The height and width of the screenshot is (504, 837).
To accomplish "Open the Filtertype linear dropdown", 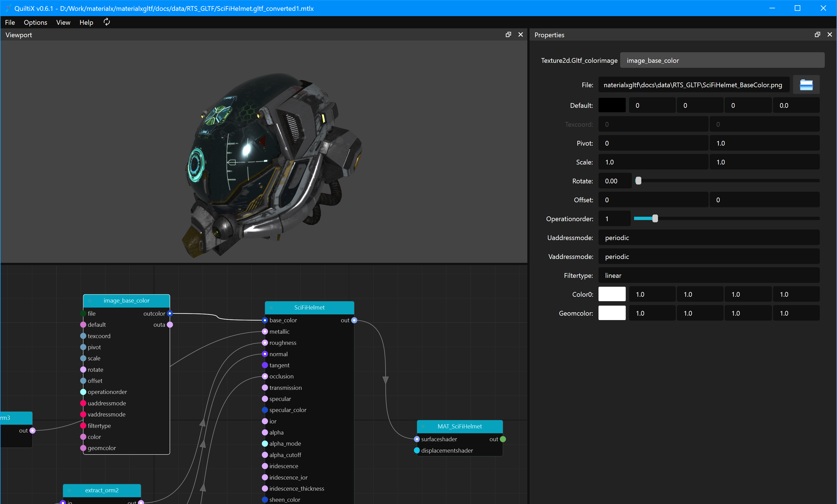I will pos(709,275).
